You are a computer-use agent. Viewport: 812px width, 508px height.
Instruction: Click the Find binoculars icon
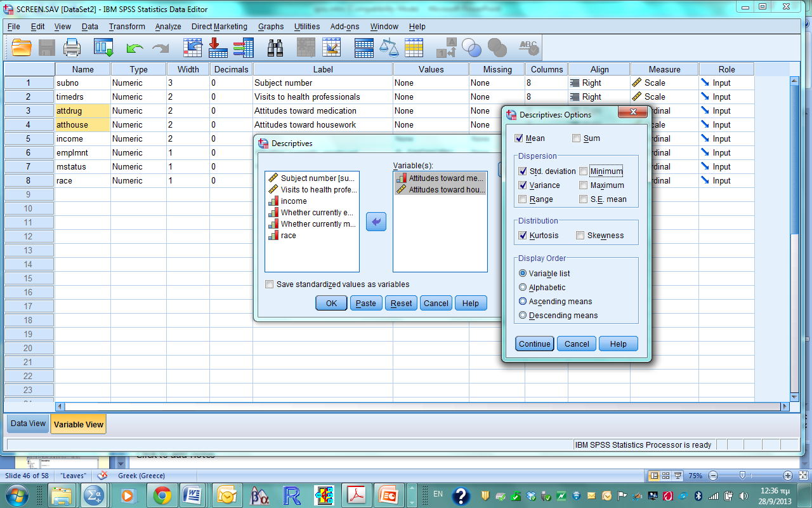[275, 48]
